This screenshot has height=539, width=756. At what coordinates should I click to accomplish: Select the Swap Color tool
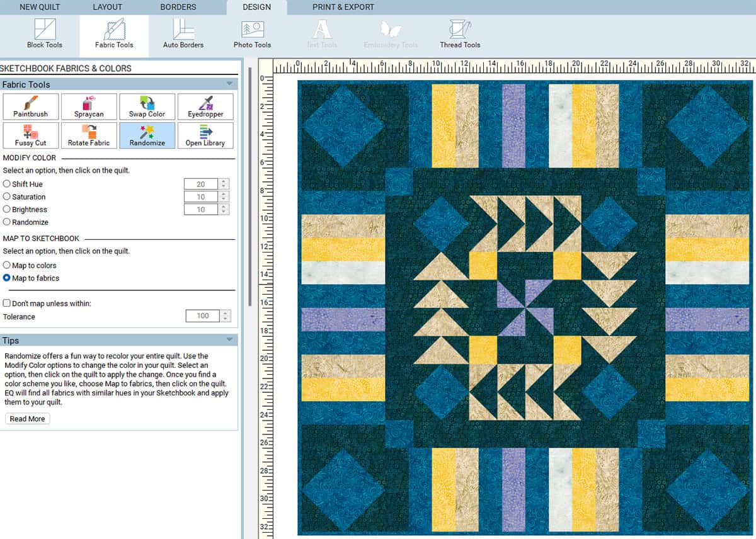point(147,106)
